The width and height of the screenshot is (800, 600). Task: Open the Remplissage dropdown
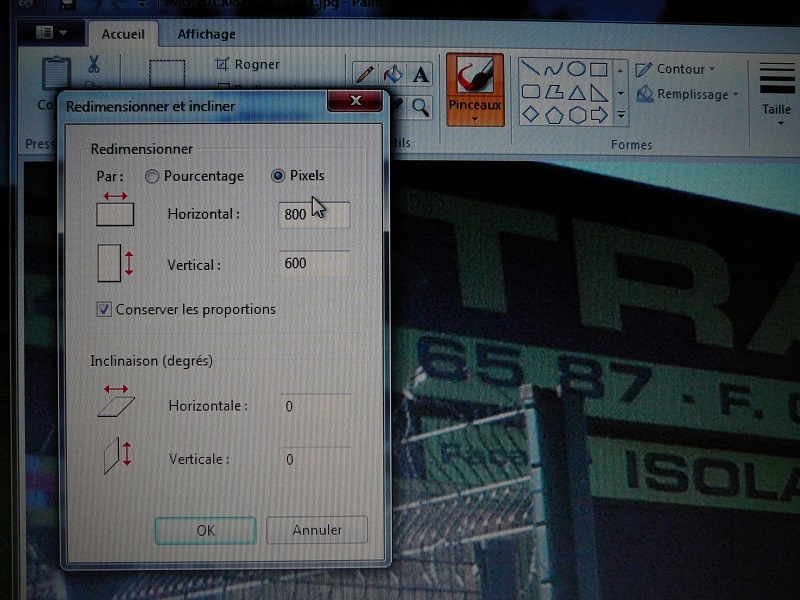[686, 94]
